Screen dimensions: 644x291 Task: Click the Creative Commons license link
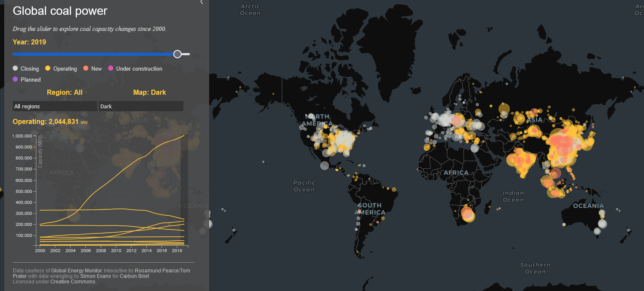pyautogui.click(x=73, y=282)
